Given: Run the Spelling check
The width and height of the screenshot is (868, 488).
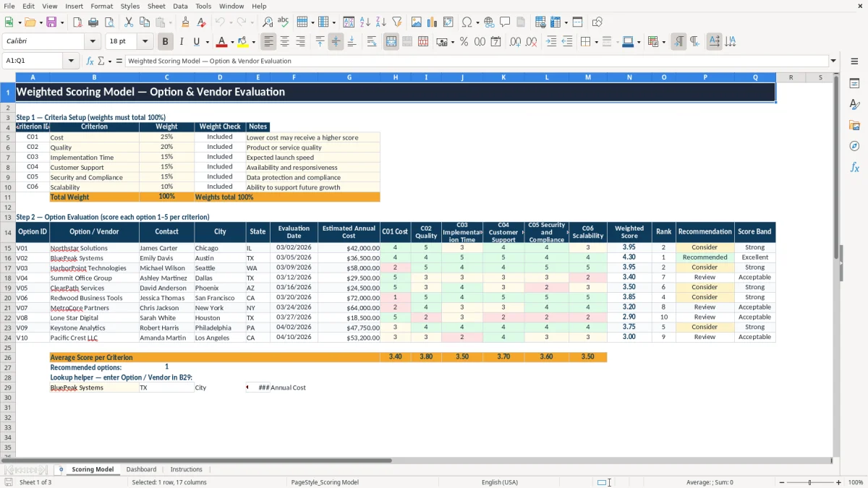Looking at the screenshot, I should pyautogui.click(x=284, y=22).
